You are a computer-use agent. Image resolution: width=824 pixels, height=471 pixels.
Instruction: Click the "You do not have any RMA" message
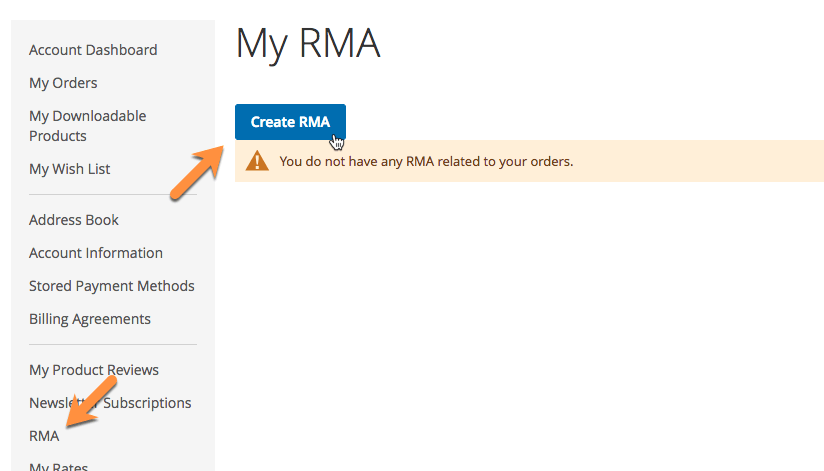tap(426, 161)
